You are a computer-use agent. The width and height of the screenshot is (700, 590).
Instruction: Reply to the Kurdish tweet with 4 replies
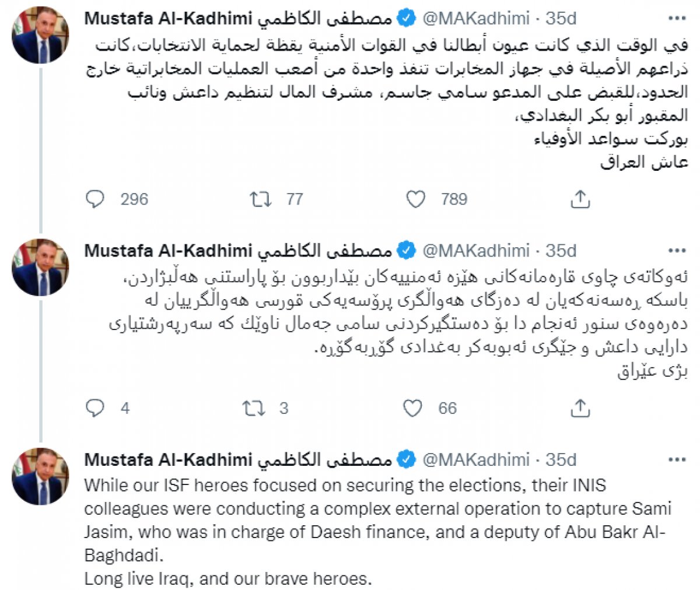tap(95, 408)
